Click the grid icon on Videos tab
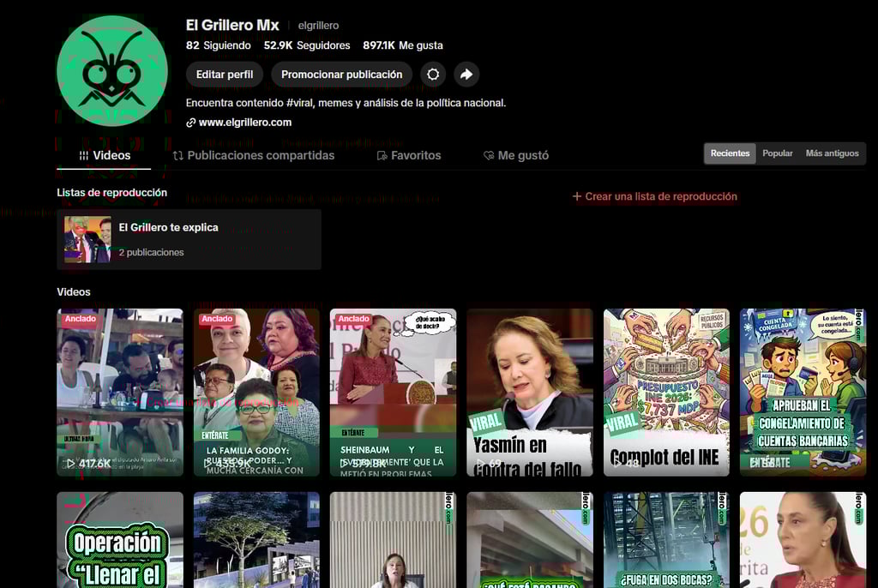Viewport: 878px width, 588px height. coord(83,156)
